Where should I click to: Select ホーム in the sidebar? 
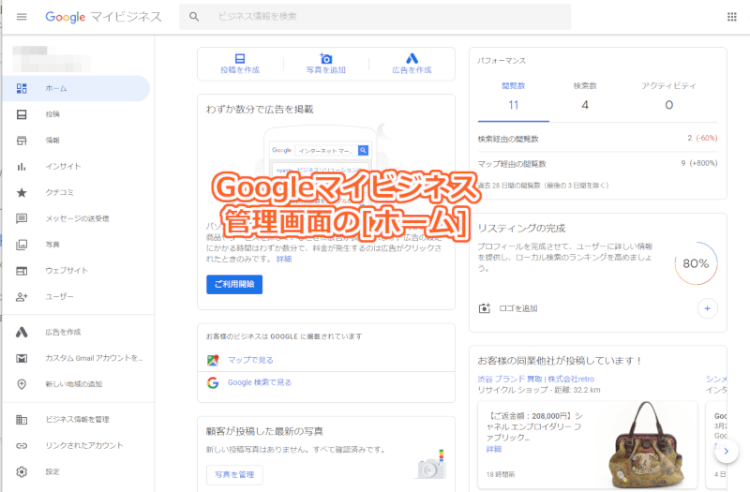76,88
